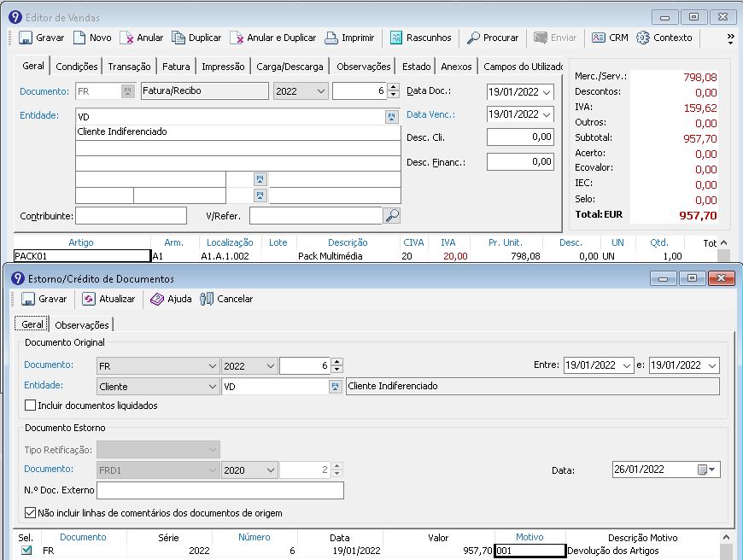The image size is (743, 560).
Task: Click the V/Refer. search magnifier icon
Action: 392,215
